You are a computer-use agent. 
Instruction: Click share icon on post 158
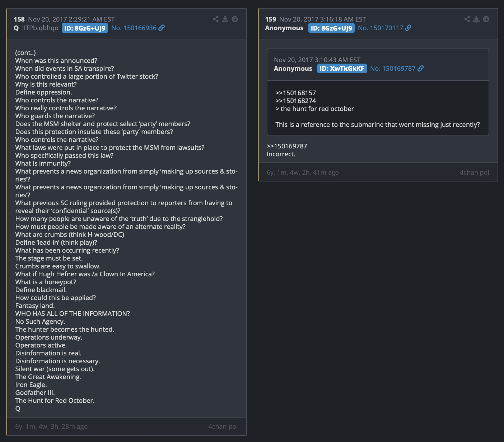pyautogui.click(x=216, y=19)
